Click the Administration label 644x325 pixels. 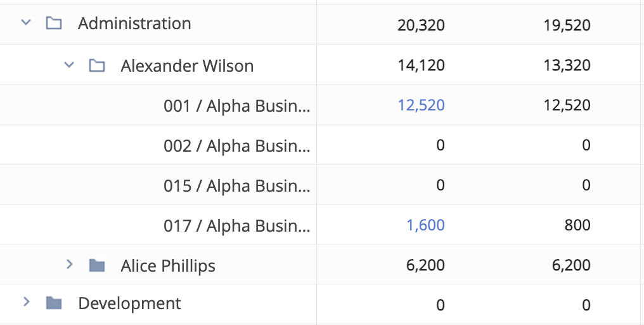(x=134, y=23)
